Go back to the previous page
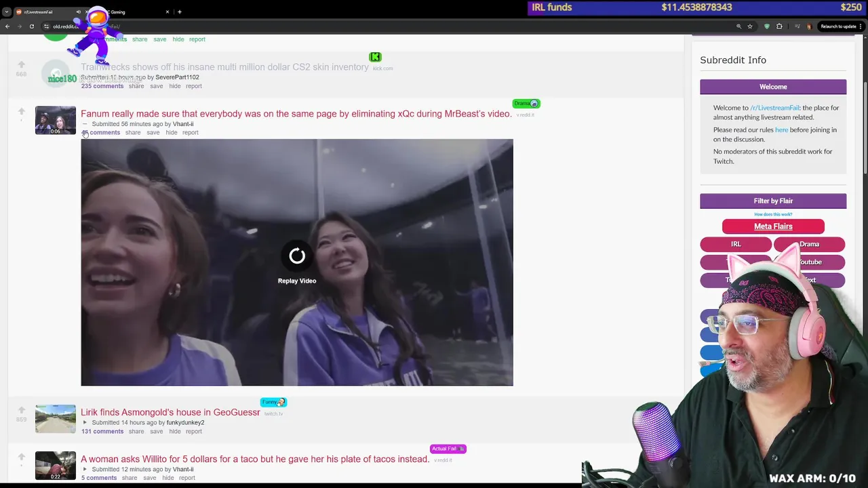The image size is (868, 488). (x=7, y=26)
